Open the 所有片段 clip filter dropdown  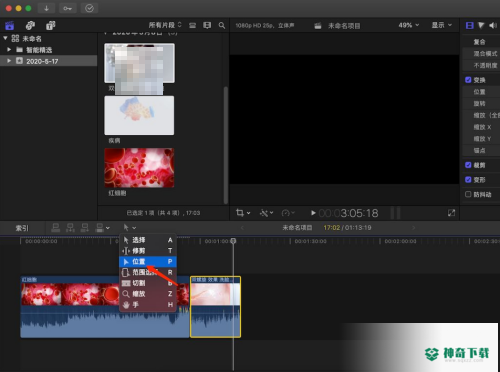tap(165, 25)
